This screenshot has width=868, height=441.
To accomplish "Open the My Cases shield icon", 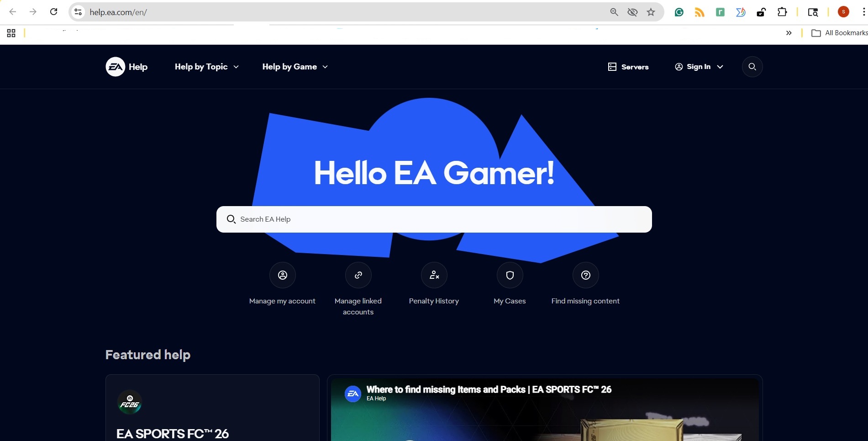I will point(510,275).
